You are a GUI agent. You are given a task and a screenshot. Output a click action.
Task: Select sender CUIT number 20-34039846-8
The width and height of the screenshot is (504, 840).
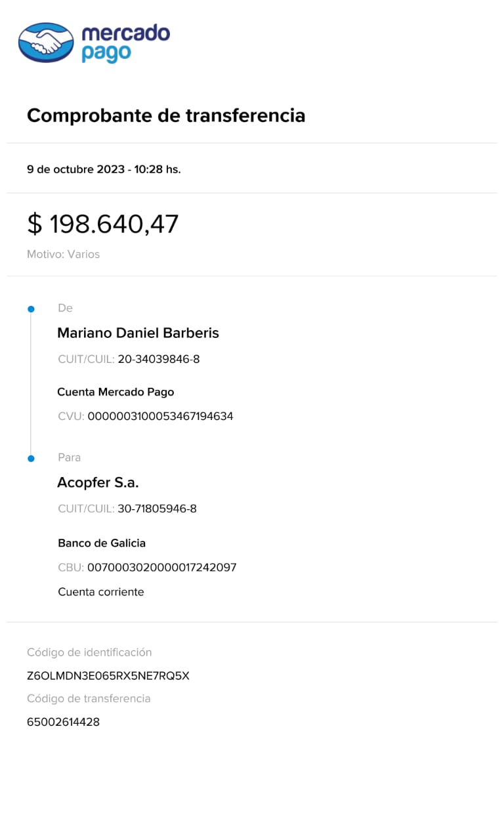coord(158,360)
